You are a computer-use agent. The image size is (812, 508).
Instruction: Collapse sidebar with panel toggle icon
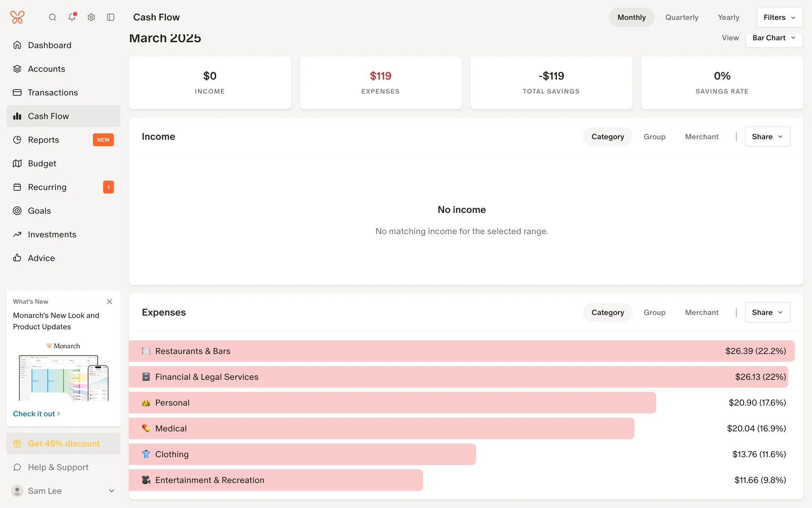click(x=111, y=17)
